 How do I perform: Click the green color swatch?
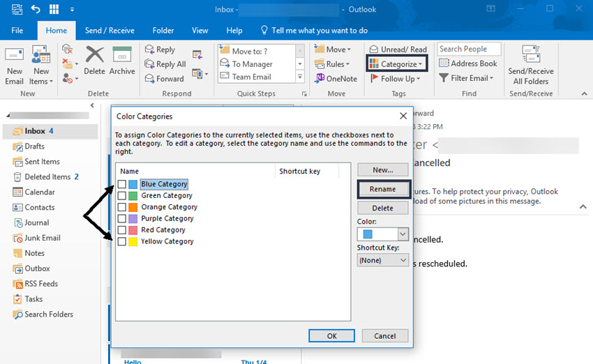[x=133, y=196]
